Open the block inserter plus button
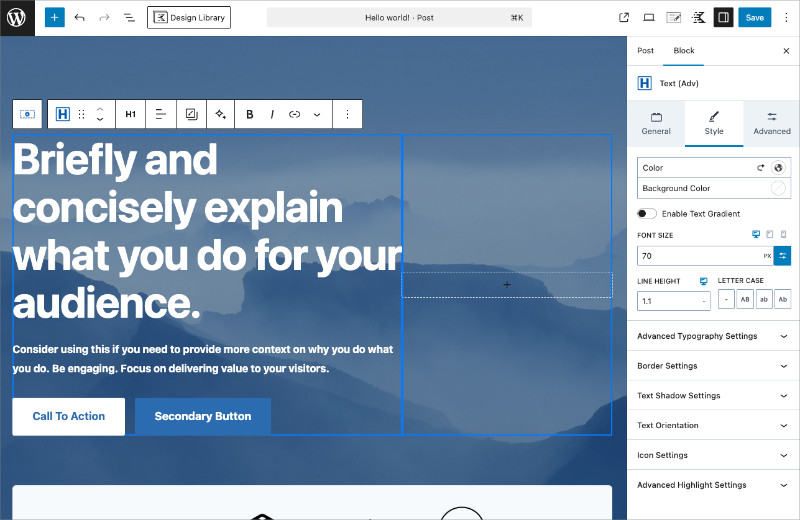 pos(55,17)
